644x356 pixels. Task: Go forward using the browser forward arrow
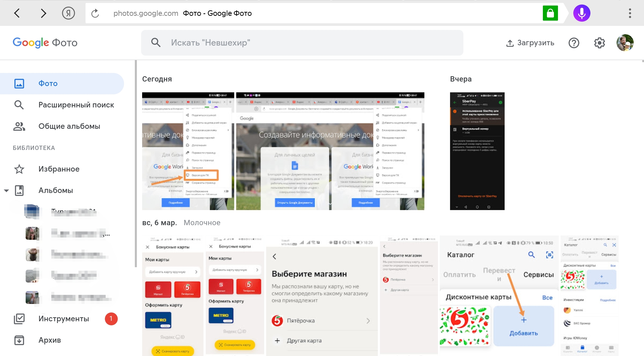(x=44, y=13)
